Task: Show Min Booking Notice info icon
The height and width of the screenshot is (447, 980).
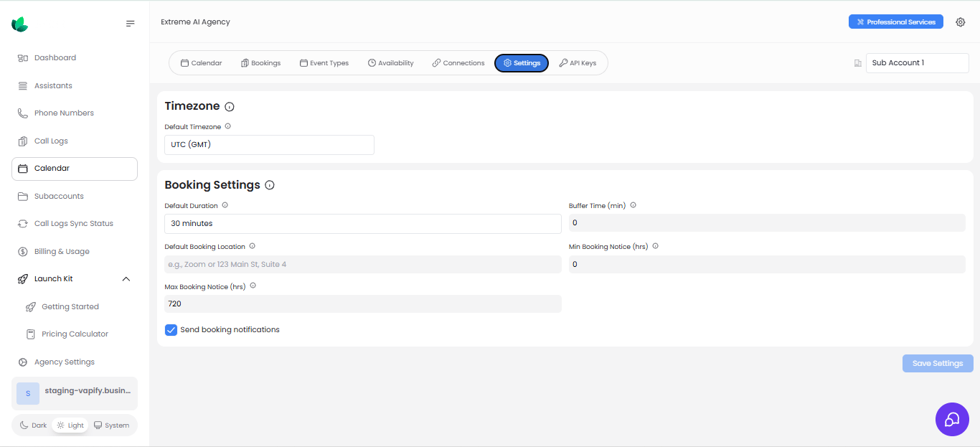Action: click(x=655, y=246)
